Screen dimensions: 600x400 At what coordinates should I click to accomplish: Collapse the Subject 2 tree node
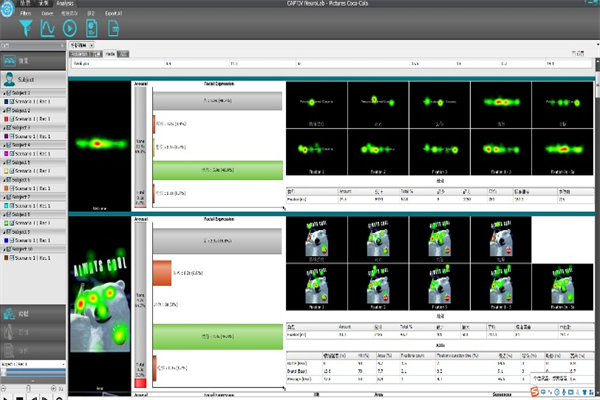pos(4,111)
